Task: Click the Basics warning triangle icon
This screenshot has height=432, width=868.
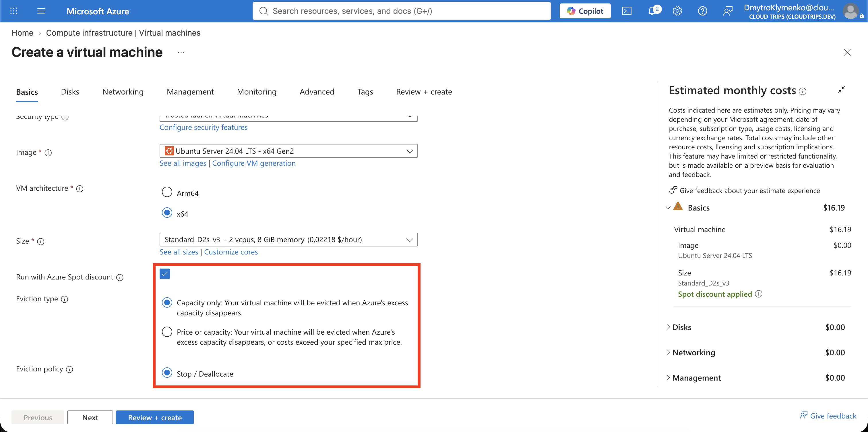Action: click(x=678, y=207)
